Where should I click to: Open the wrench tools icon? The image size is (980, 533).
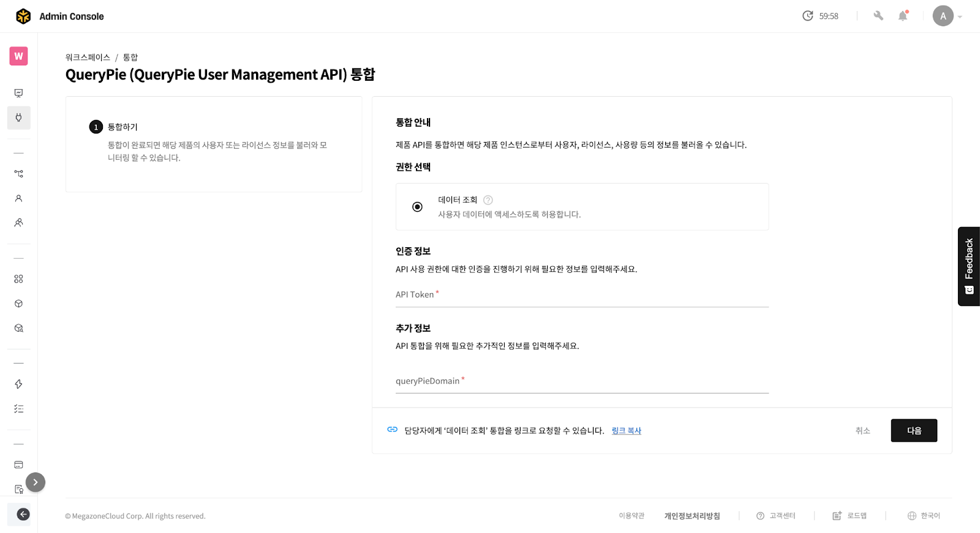coord(878,16)
